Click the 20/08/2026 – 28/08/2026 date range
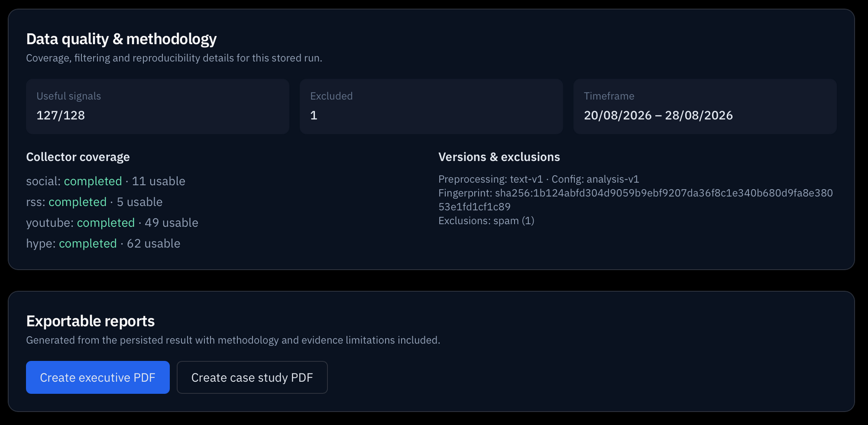Viewport: 868px width, 425px height. click(658, 115)
